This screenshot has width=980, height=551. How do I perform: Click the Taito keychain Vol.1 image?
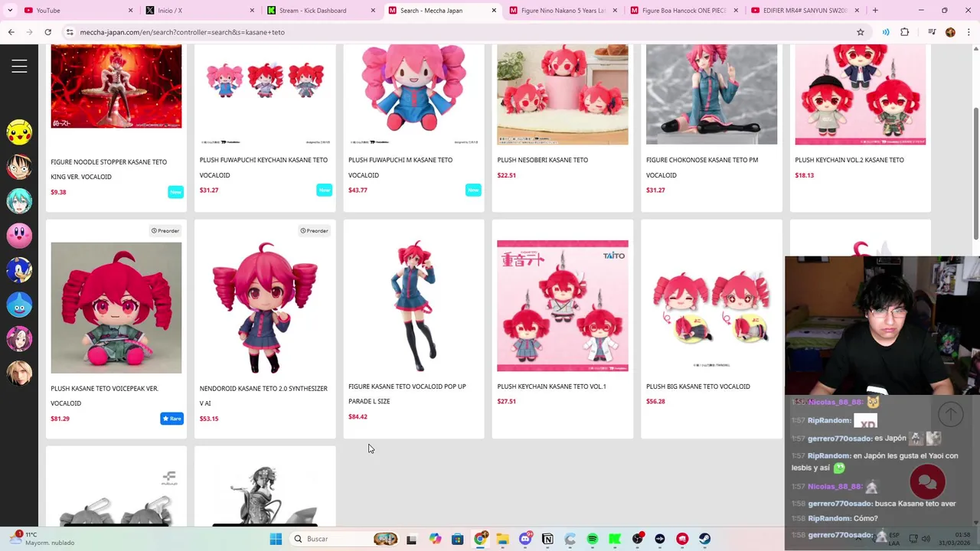point(563,306)
